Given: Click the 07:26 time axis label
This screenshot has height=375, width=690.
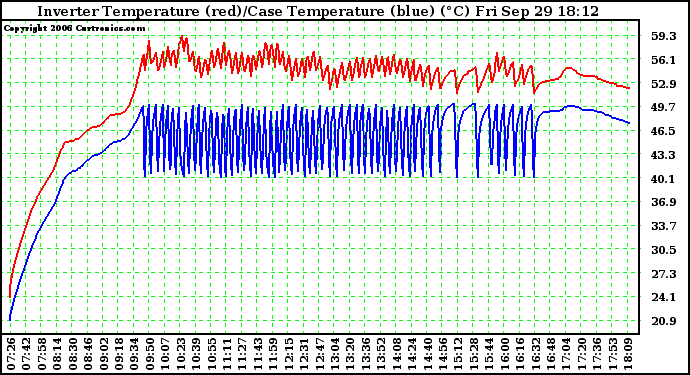Looking at the screenshot, I should pyautogui.click(x=11, y=354).
